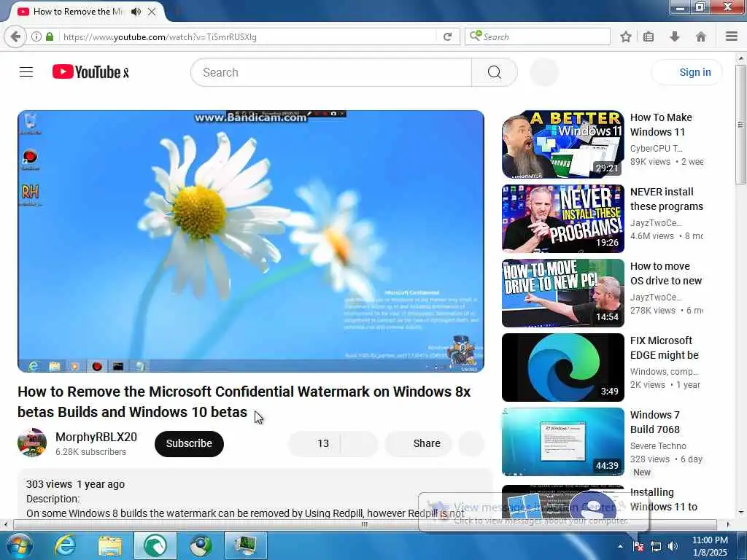Open the Windows 7 Build 7068 thumbnail

[x=562, y=441]
